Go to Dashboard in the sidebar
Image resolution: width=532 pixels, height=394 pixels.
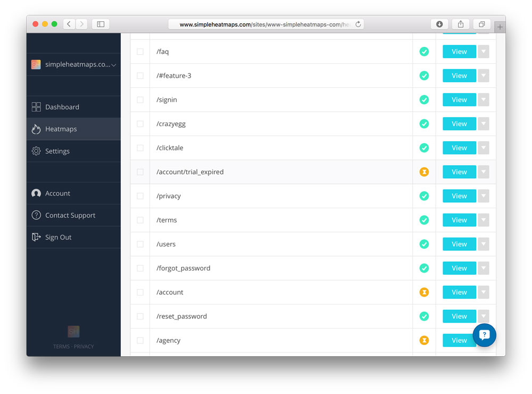73,107
